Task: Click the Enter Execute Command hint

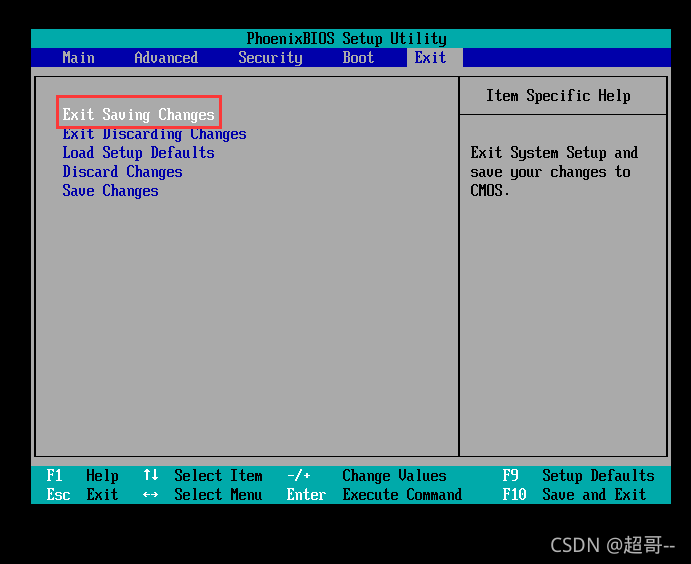Action: click(375, 494)
